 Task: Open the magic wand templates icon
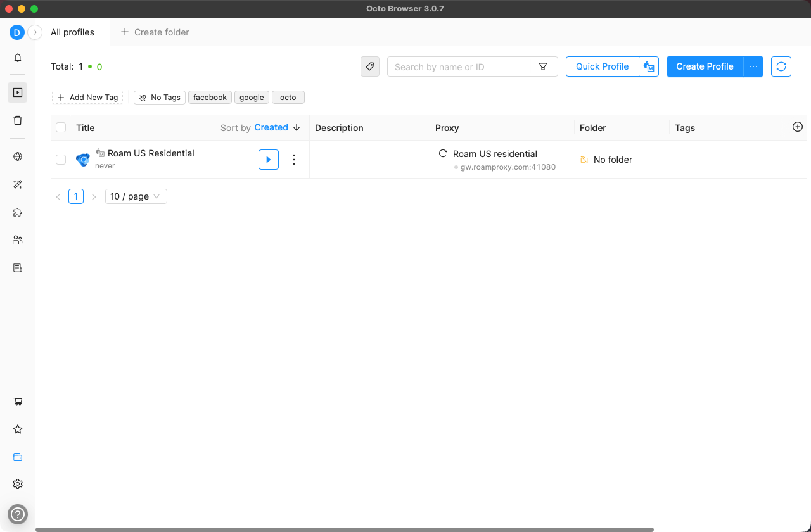(x=18, y=184)
